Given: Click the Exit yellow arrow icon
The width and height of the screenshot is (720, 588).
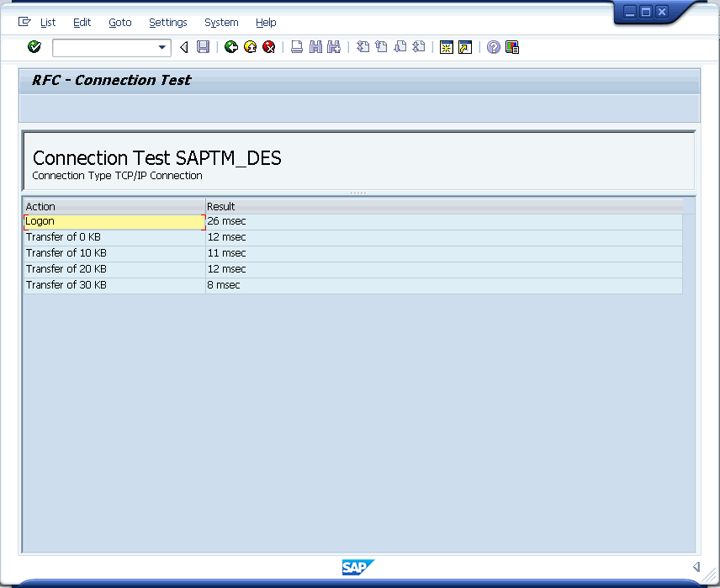Looking at the screenshot, I should pos(249,47).
